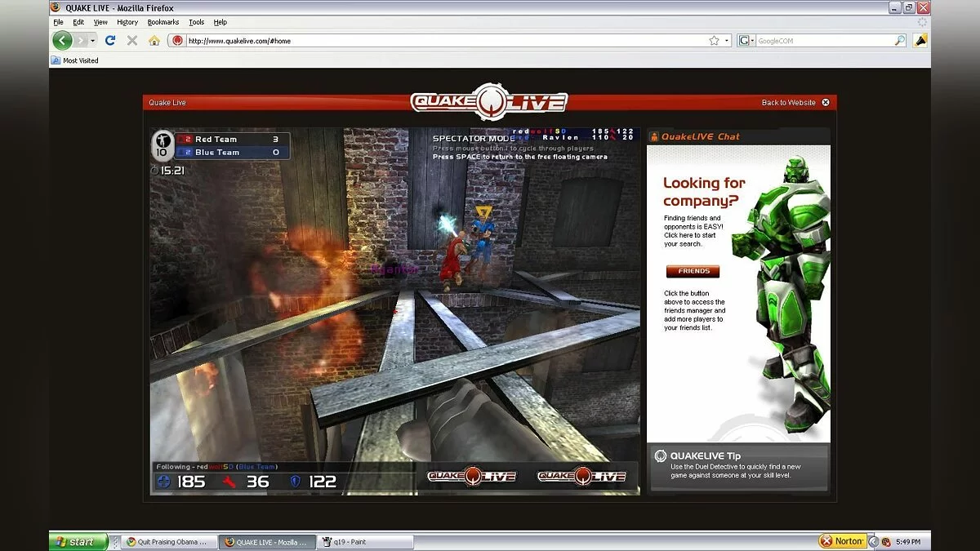Switch to q19 - Paint taskbar window
Screen dimensions: 980x551
pyautogui.click(x=366, y=541)
